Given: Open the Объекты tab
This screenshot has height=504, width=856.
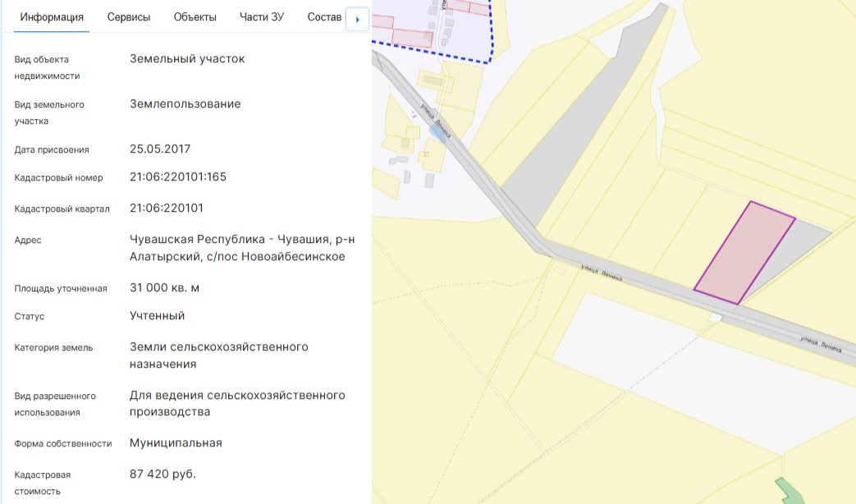Looking at the screenshot, I should pyautogui.click(x=195, y=17).
